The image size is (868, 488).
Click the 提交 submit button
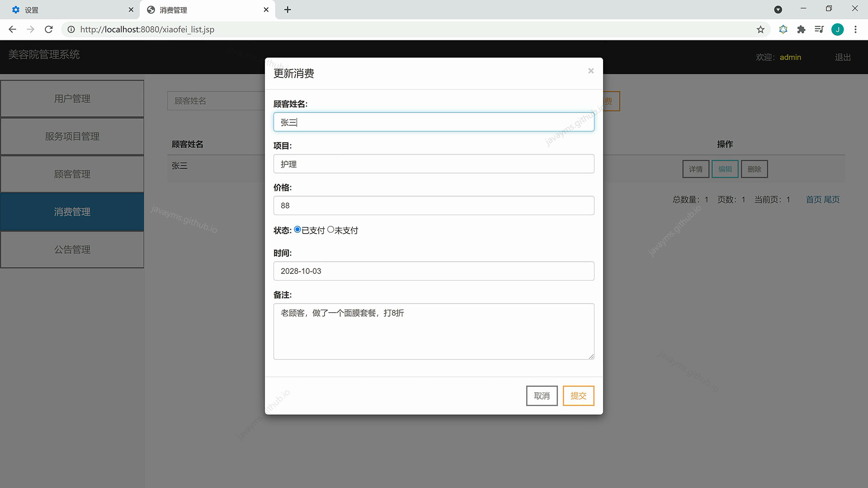coord(578,396)
